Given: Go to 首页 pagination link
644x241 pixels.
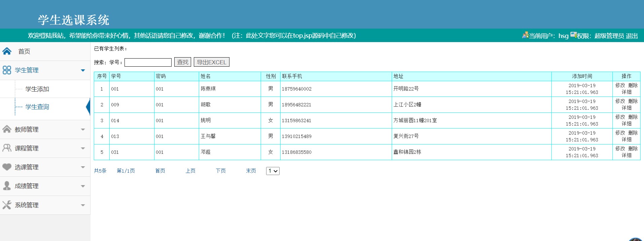Looking at the screenshot, I should point(160,171).
